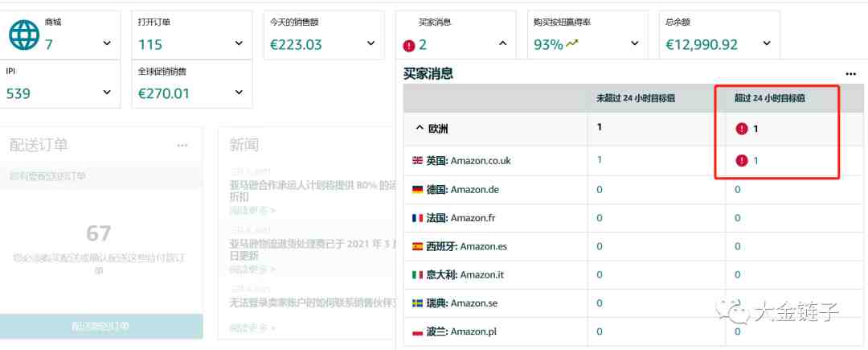This screenshot has height=350, width=868.
Task: Open 英国 over-24-hours message count 1
Action: coord(755,161)
